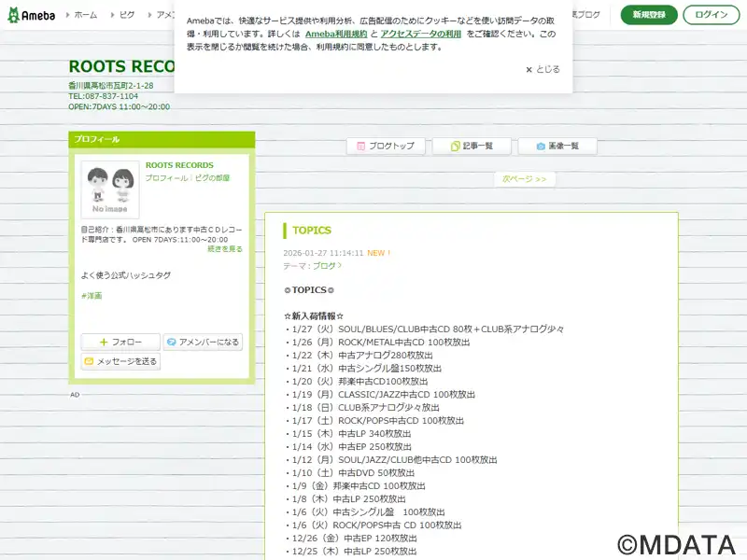Open the ピグの部屋 link

tap(213, 177)
